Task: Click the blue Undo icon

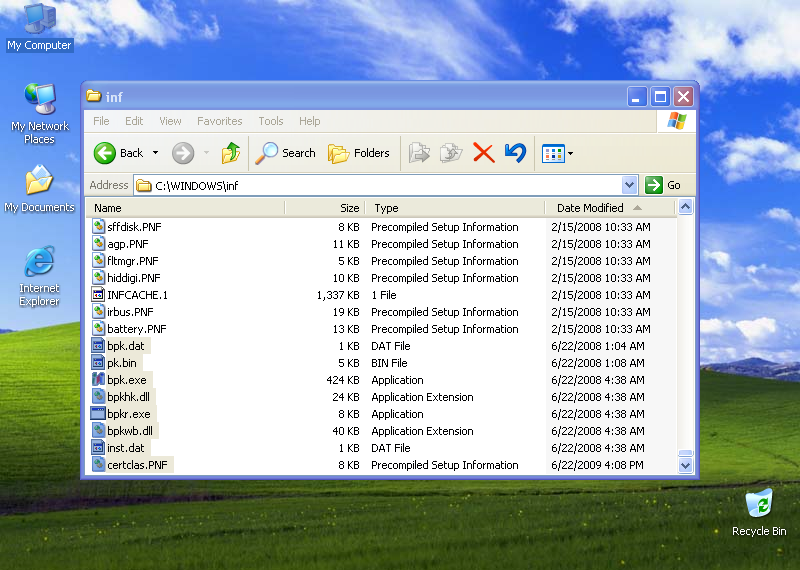Action: coord(515,153)
